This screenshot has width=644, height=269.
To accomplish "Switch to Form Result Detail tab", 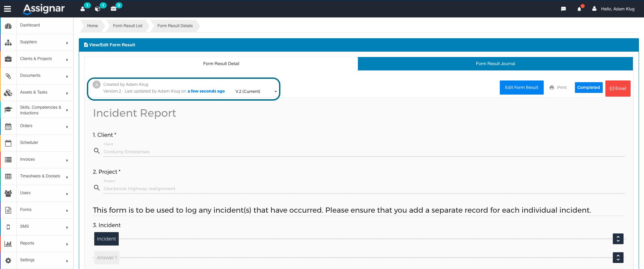I will [221, 64].
